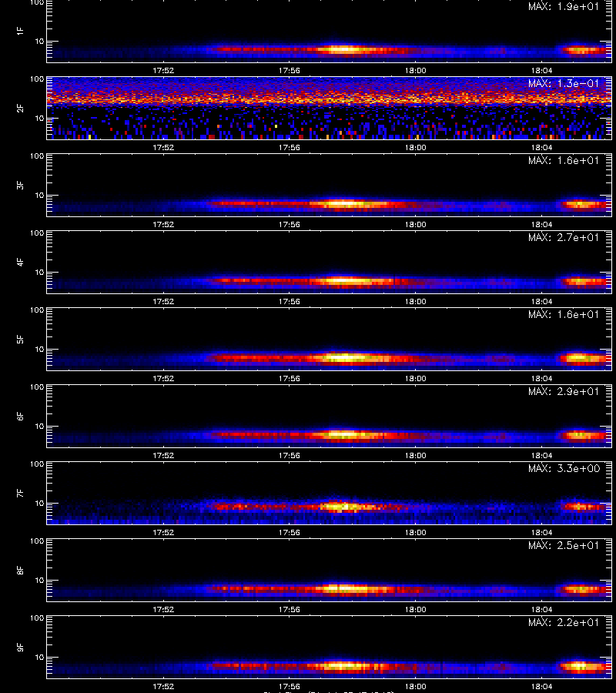The width and height of the screenshot is (616, 693).
Task: Click the 100 y-axis label of panel 2F
Action: [x=37, y=79]
